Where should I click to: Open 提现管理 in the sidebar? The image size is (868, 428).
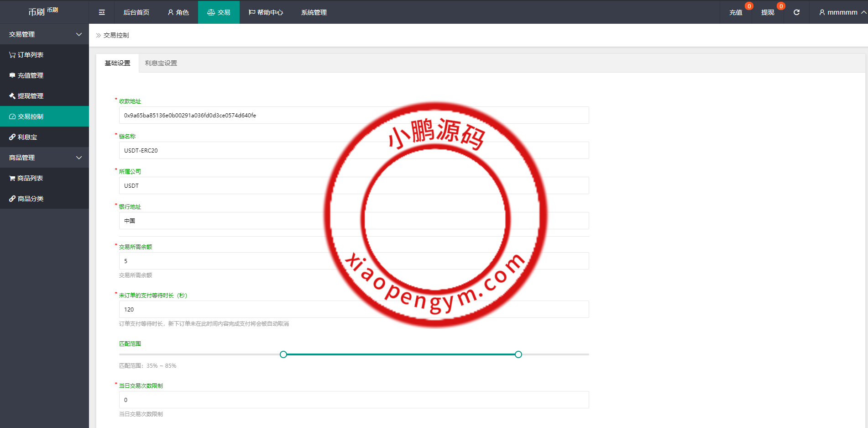(26, 96)
